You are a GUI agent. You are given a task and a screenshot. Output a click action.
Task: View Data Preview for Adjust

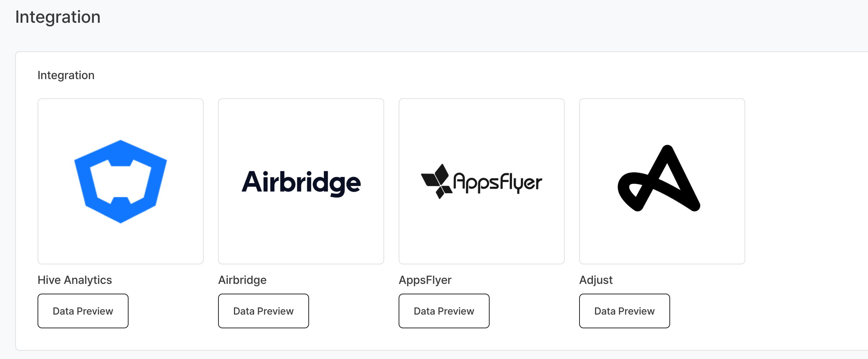point(625,311)
